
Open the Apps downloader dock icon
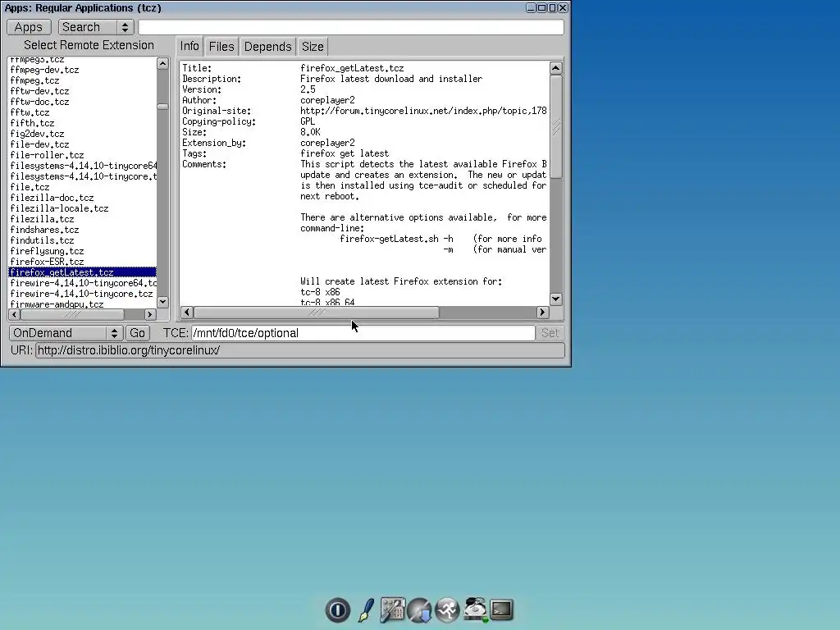tap(419, 609)
